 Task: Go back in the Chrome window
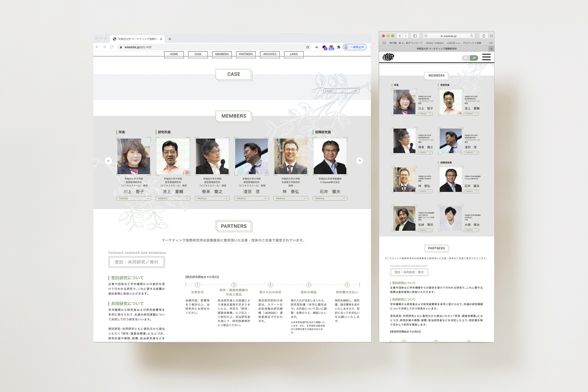(98, 47)
